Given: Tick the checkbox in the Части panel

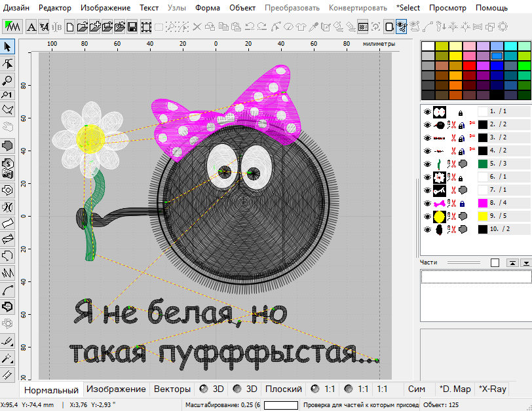Looking at the screenshot, I should tap(495, 262).
